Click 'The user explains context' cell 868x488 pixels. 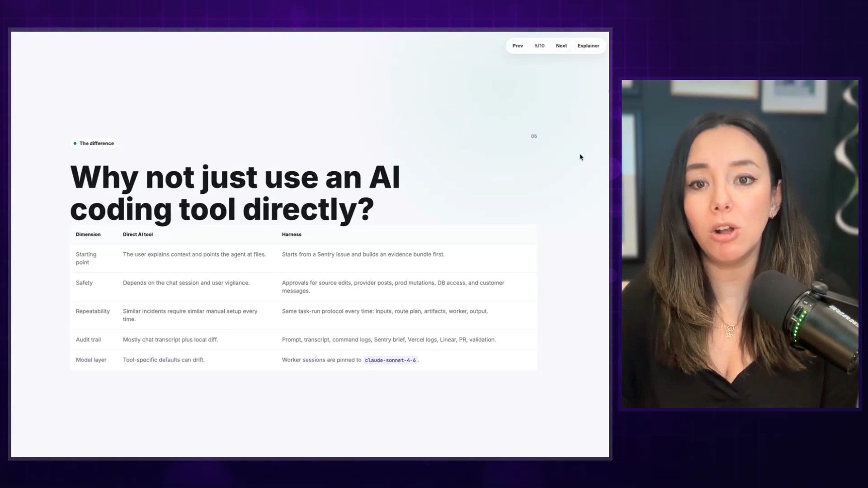(x=194, y=254)
